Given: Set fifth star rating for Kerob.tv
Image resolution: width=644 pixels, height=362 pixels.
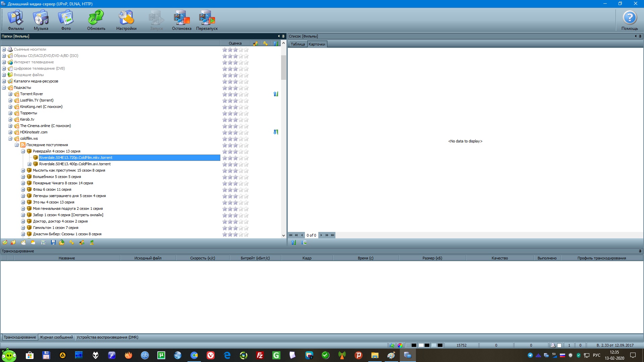Looking at the screenshot, I should pos(246,120).
